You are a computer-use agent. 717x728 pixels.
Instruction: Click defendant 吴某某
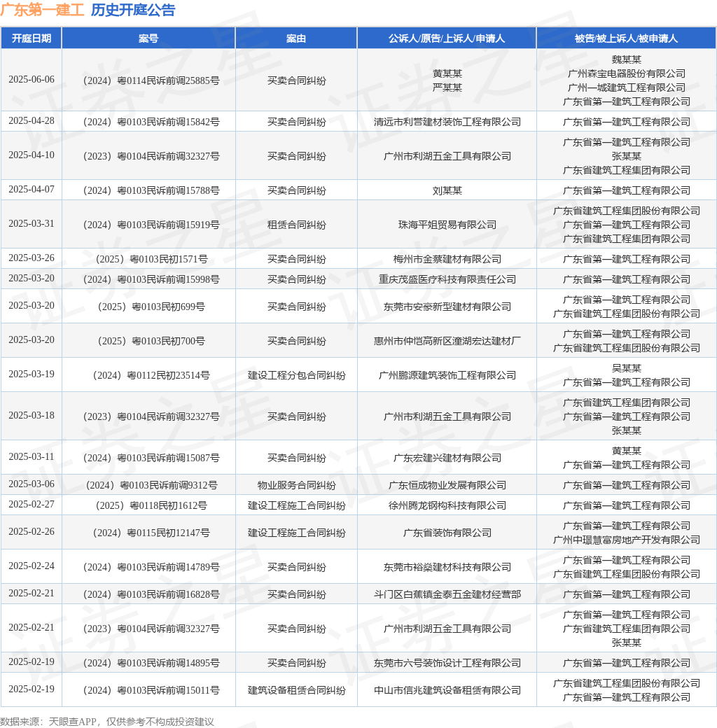(x=626, y=368)
